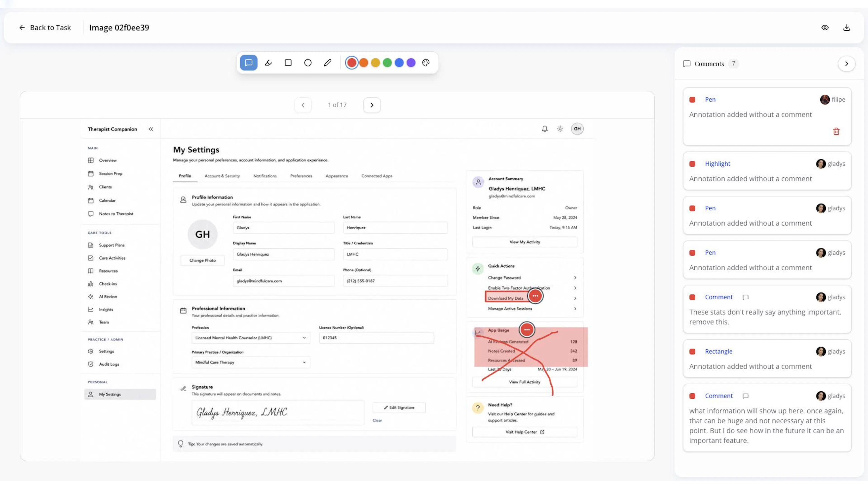The height and width of the screenshot is (481, 868).
Task: Switch to the Account & Security tab
Action: 222,176
